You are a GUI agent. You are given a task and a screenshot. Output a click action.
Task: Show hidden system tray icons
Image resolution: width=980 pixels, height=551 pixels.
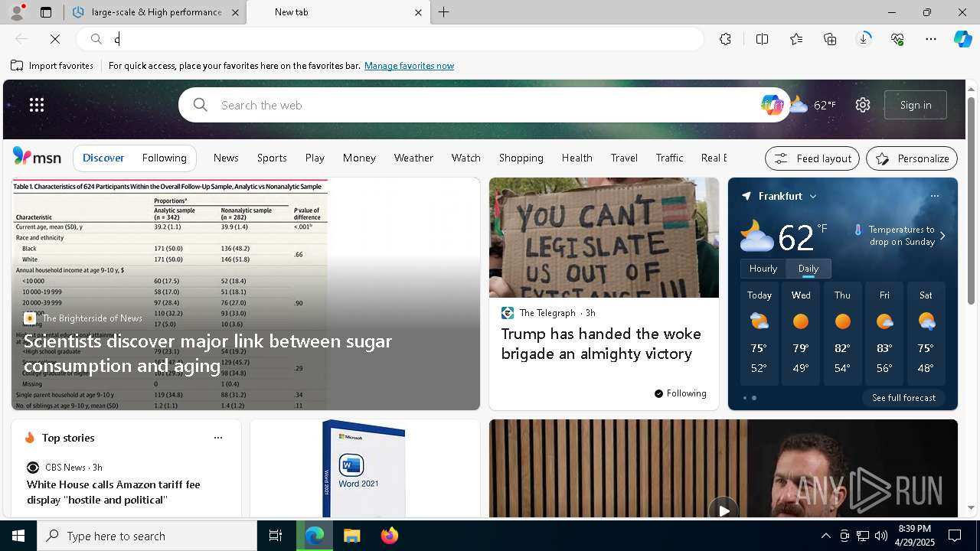click(x=825, y=536)
